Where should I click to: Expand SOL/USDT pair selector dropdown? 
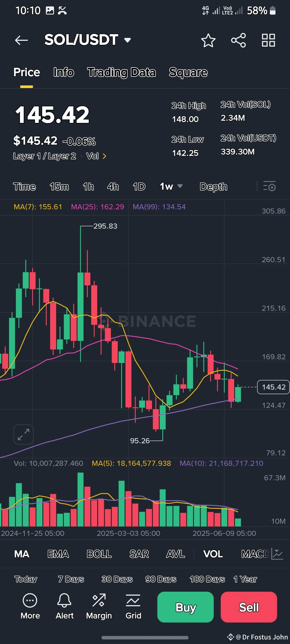click(x=128, y=40)
